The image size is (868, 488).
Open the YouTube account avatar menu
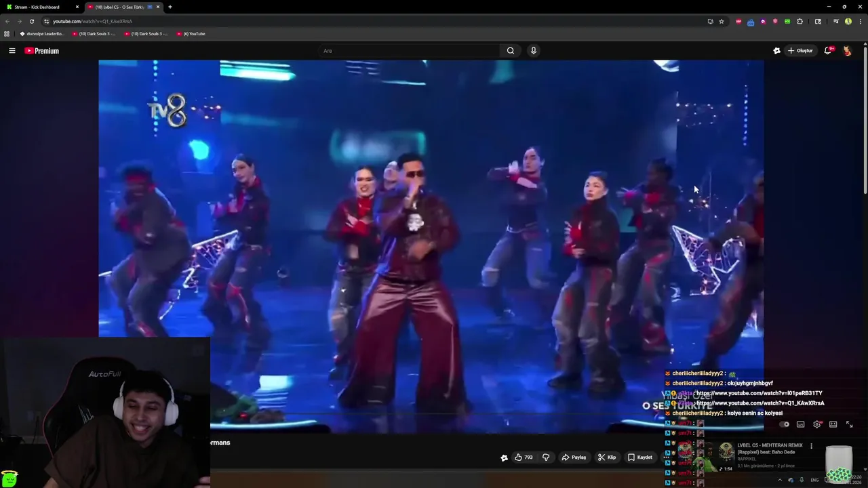click(847, 51)
